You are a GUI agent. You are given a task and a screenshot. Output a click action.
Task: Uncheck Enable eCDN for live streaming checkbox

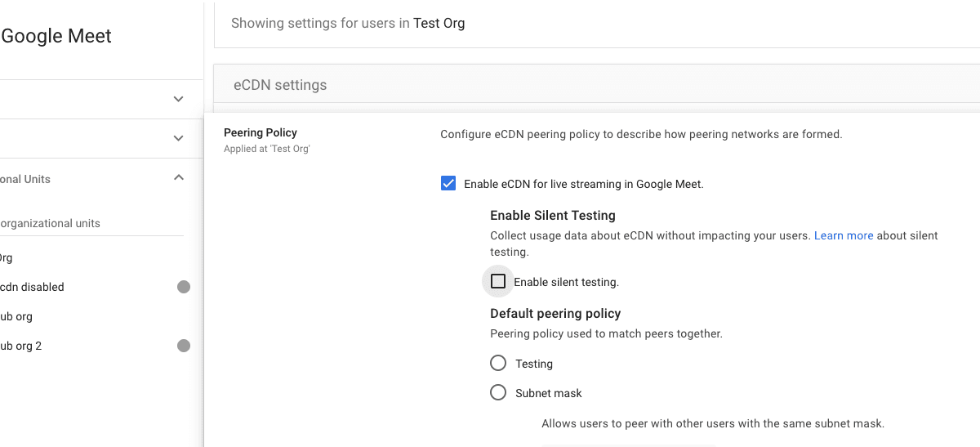pos(448,184)
